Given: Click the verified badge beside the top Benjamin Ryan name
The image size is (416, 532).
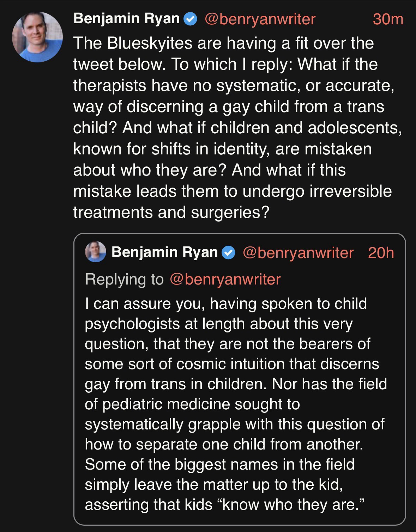Looking at the screenshot, I should pyautogui.click(x=191, y=19).
